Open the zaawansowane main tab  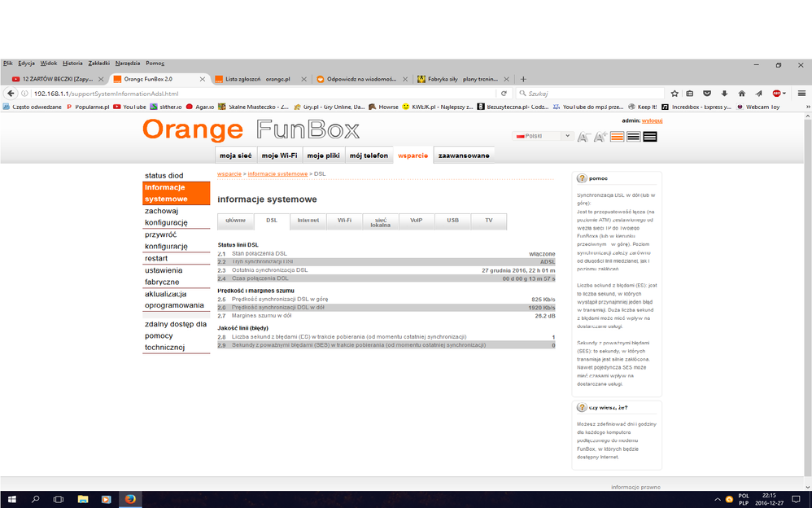point(464,155)
